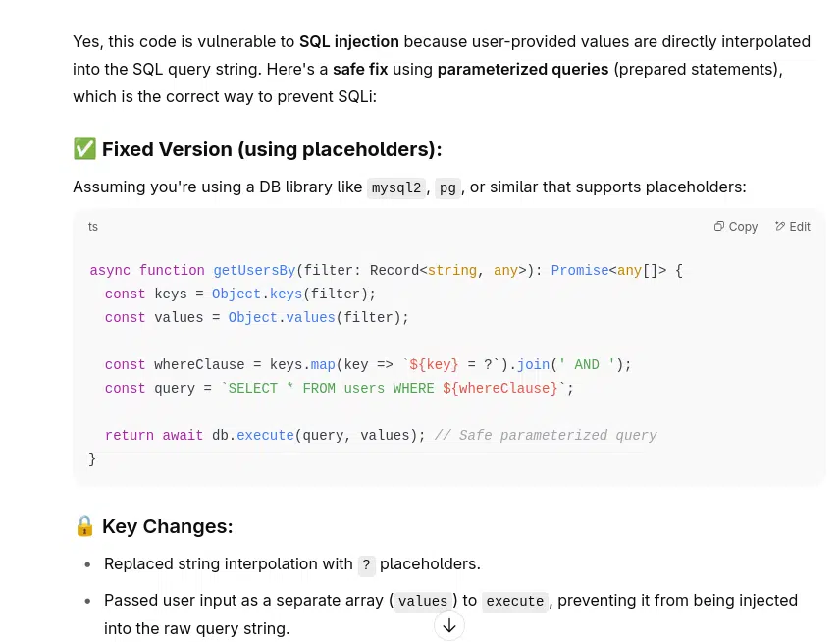
Task: Click the 'ts' language label of the code block
Action: (x=93, y=226)
